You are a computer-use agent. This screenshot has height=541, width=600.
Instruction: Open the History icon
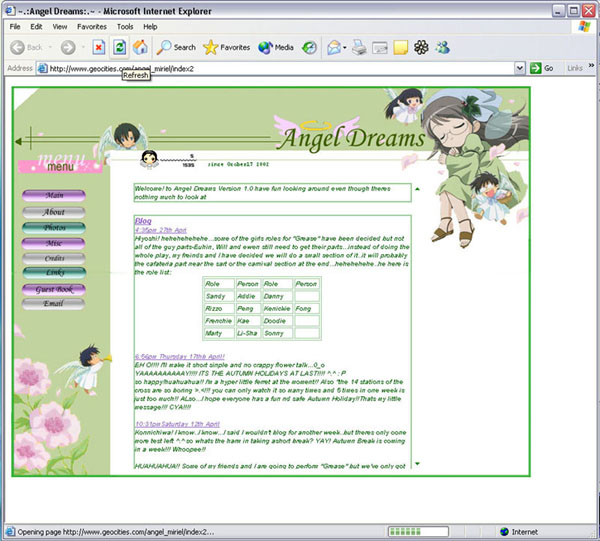[x=309, y=47]
